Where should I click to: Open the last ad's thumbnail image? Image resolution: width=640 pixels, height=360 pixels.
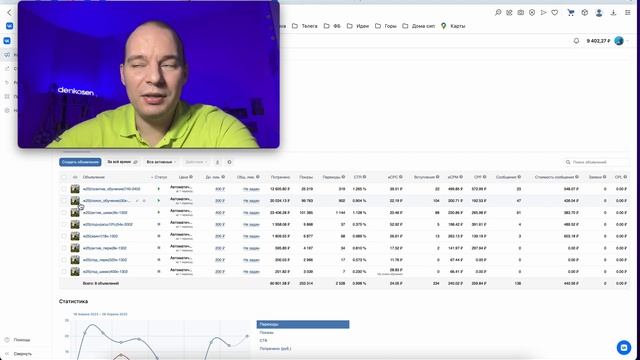pyautogui.click(x=75, y=271)
